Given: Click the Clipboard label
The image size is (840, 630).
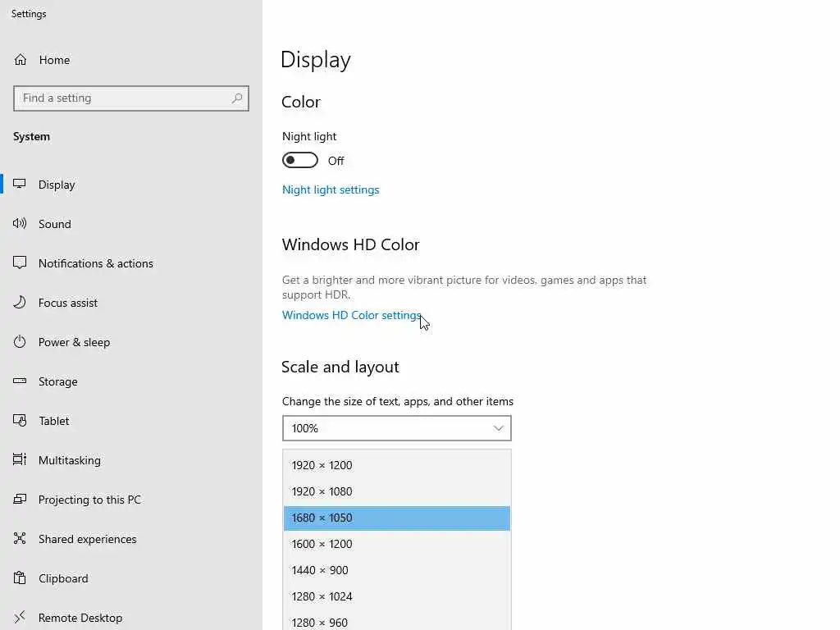Looking at the screenshot, I should click(63, 578).
